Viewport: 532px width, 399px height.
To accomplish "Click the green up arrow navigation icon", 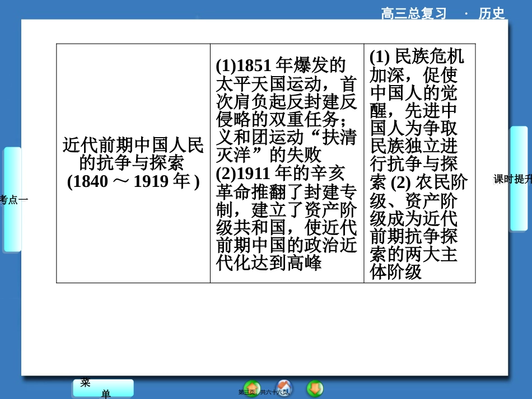I will click(252, 389).
